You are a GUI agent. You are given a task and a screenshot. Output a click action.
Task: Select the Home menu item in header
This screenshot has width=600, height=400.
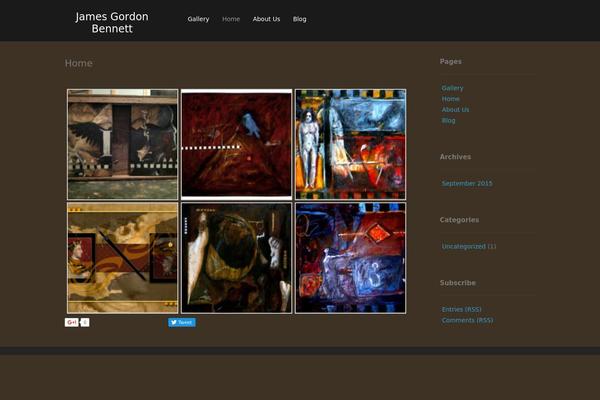point(231,19)
